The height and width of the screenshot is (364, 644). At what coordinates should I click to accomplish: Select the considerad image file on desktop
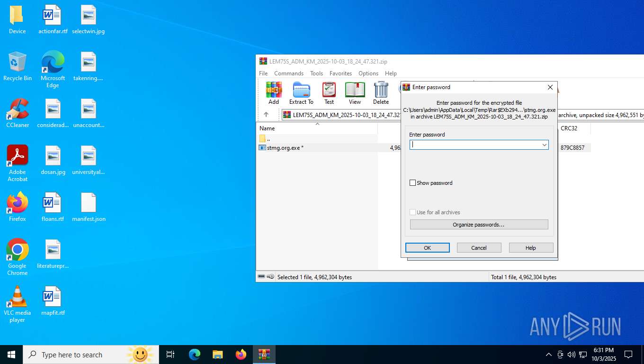pos(53,114)
